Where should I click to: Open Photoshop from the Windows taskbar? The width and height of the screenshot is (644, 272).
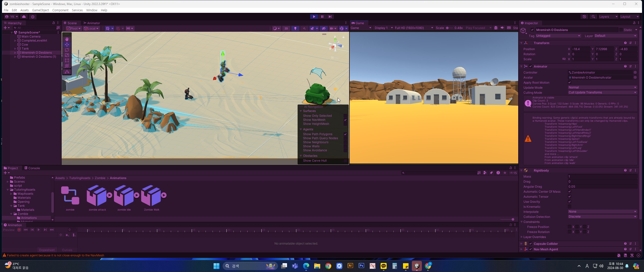point(361,266)
